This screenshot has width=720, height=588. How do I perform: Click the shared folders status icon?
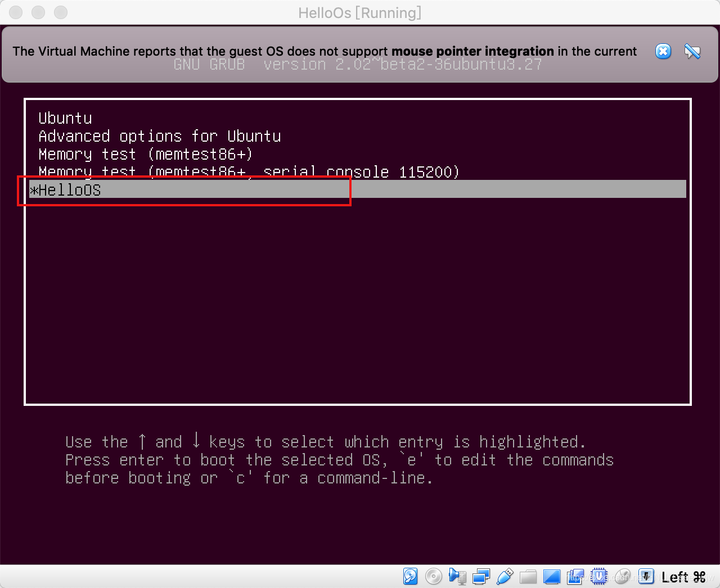tap(528, 577)
